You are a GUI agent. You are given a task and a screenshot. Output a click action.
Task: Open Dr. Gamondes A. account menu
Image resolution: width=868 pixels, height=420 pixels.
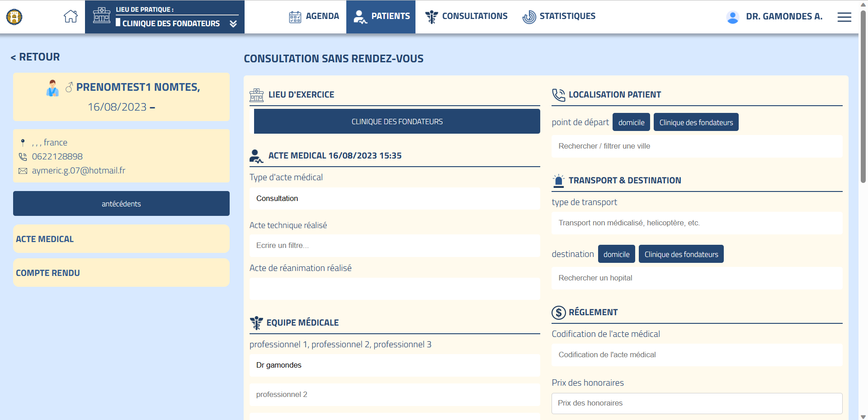click(x=784, y=17)
